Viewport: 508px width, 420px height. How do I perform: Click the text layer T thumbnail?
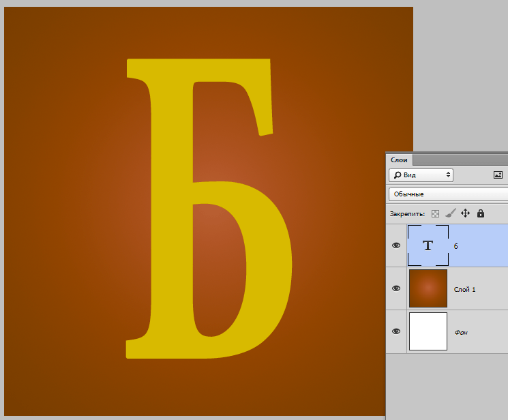pos(428,245)
